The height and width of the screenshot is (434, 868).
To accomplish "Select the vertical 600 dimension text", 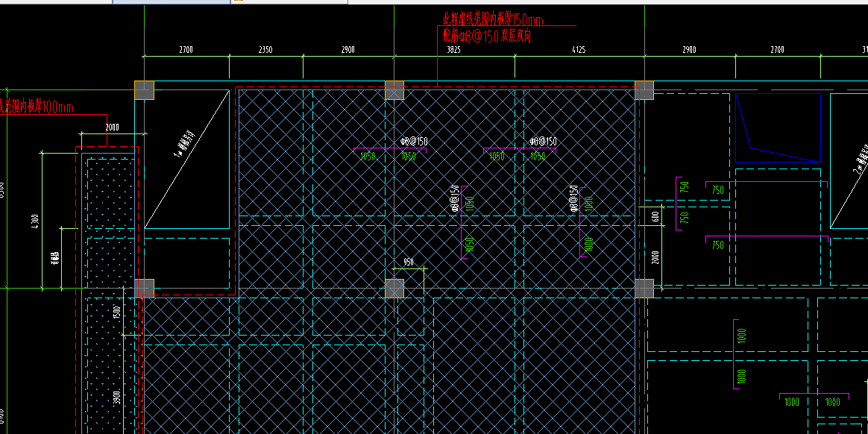I will tap(655, 216).
